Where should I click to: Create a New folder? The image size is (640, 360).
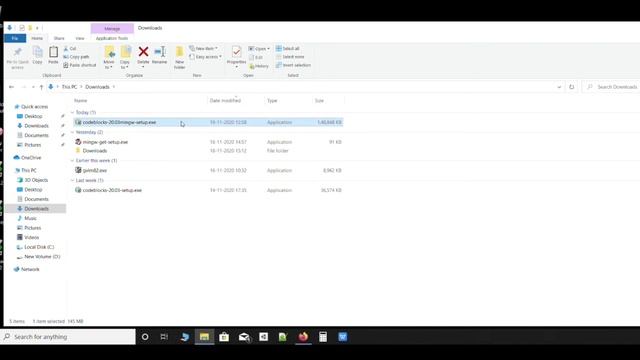pos(180,57)
